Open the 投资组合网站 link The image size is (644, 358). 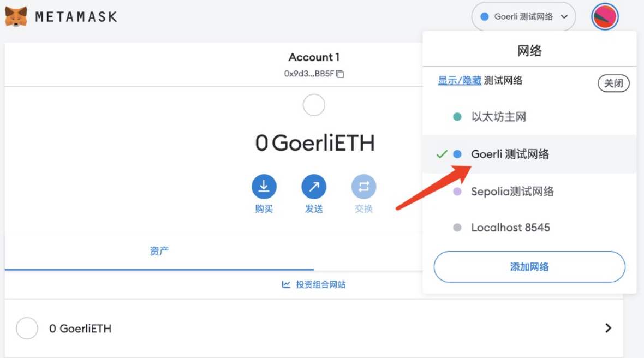pyautogui.click(x=321, y=284)
